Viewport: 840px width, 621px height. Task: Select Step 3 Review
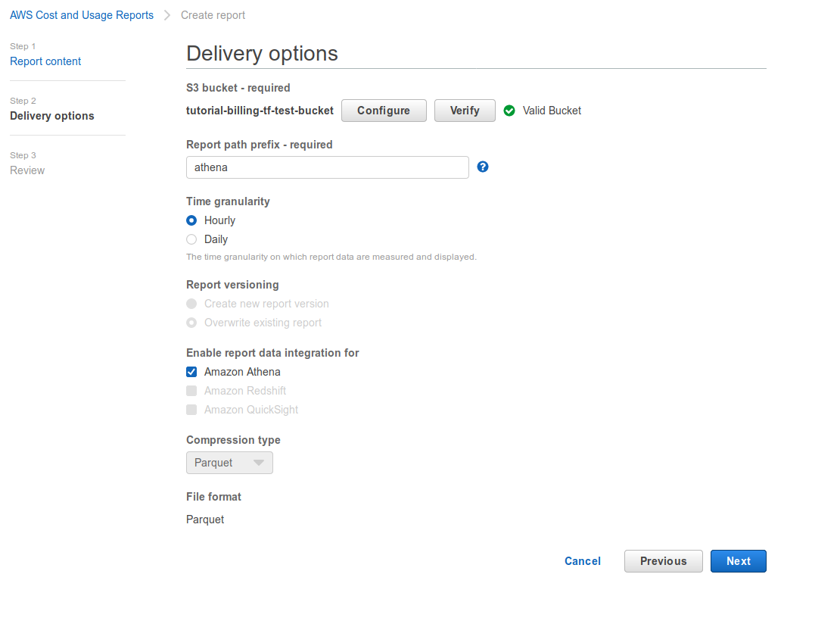point(27,170)
